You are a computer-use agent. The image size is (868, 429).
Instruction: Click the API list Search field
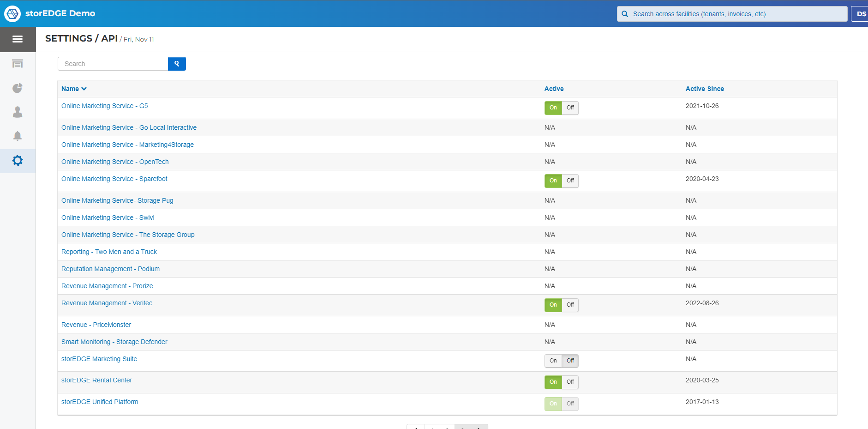[113, 64]
